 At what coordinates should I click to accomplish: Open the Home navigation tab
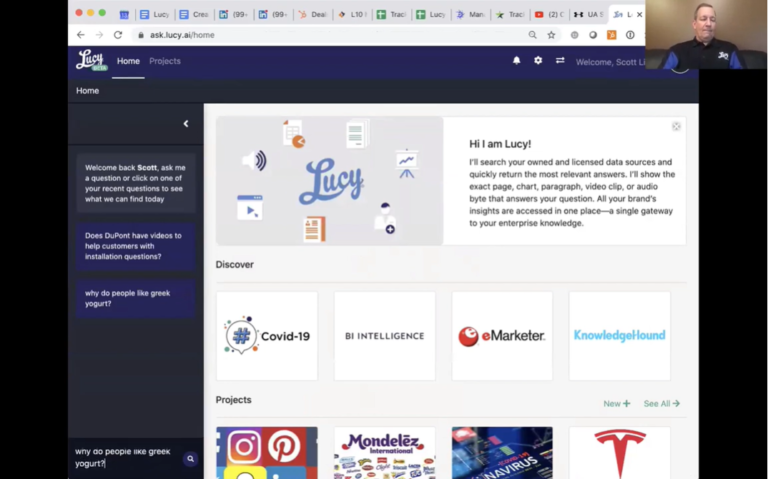tap(128, 61)
